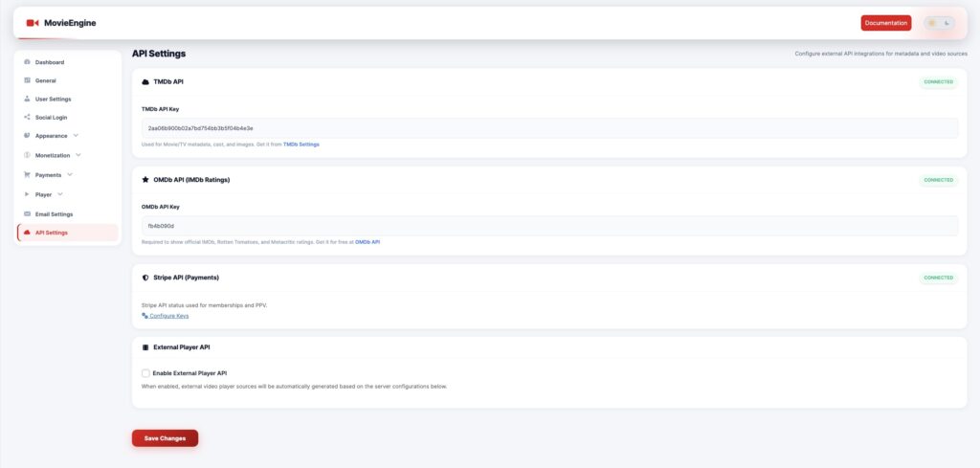980x468 pixels.
Task: Expand the Appearance submenu
Action: coord(76,136)
